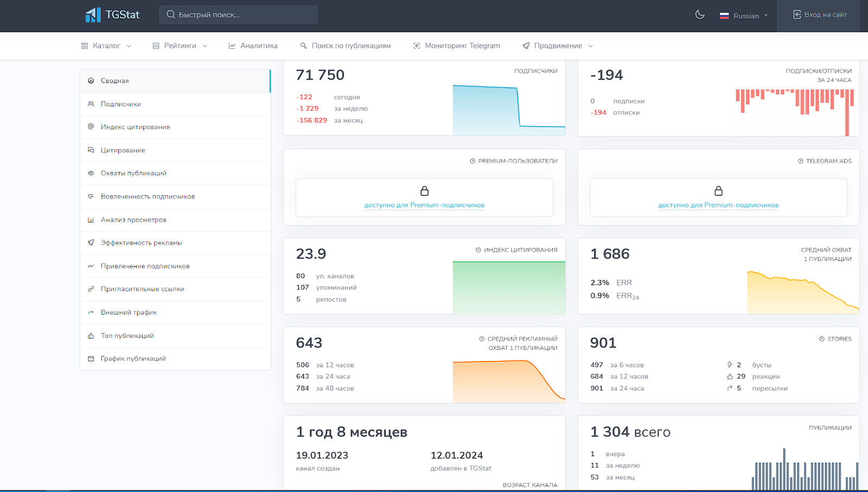
Task: Click the Топ публикаций thumbs-up icon
Action: (x=91, y=336)
